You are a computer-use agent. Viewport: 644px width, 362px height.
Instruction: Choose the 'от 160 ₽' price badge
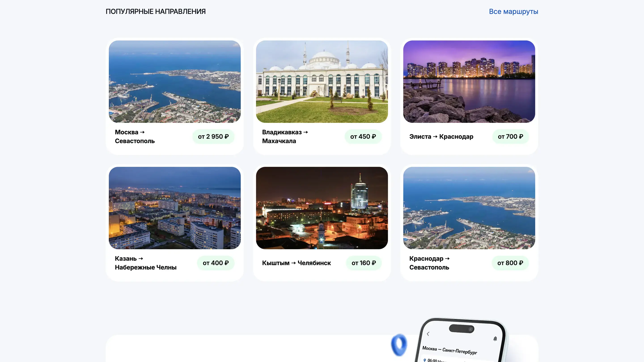(364, 263)
